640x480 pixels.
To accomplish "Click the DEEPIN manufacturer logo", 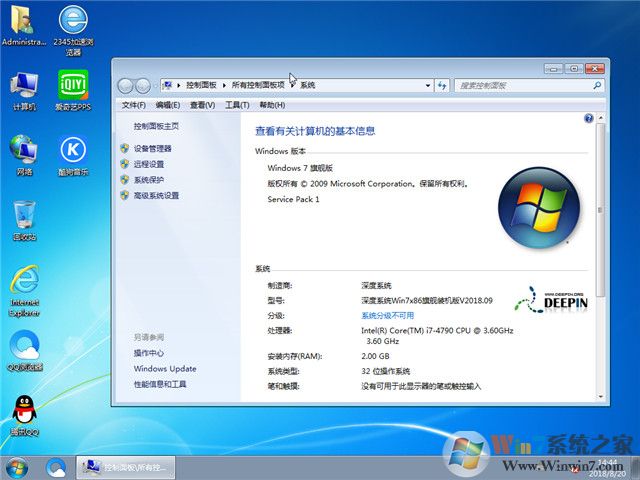I will click(551, 300).
